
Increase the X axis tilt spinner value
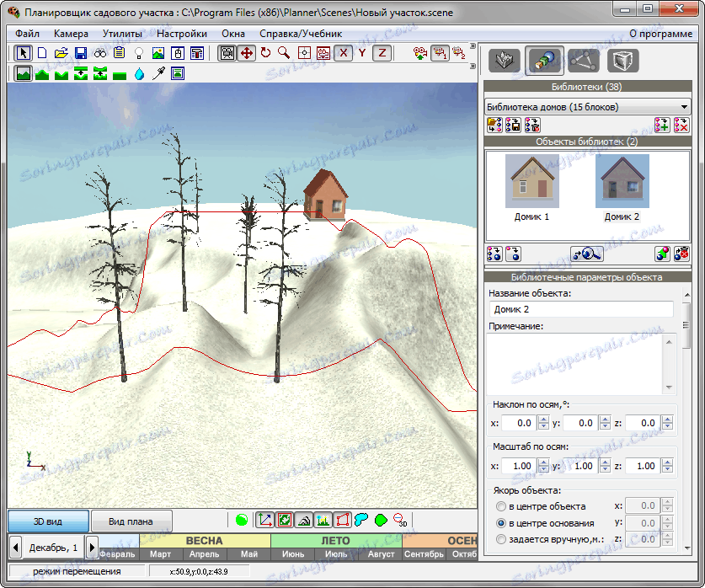pos(544,420)
